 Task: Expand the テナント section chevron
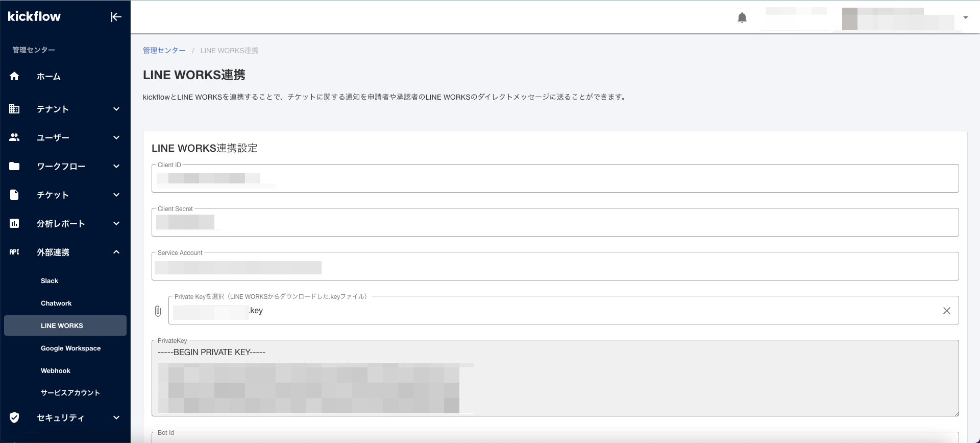[116, 109]
